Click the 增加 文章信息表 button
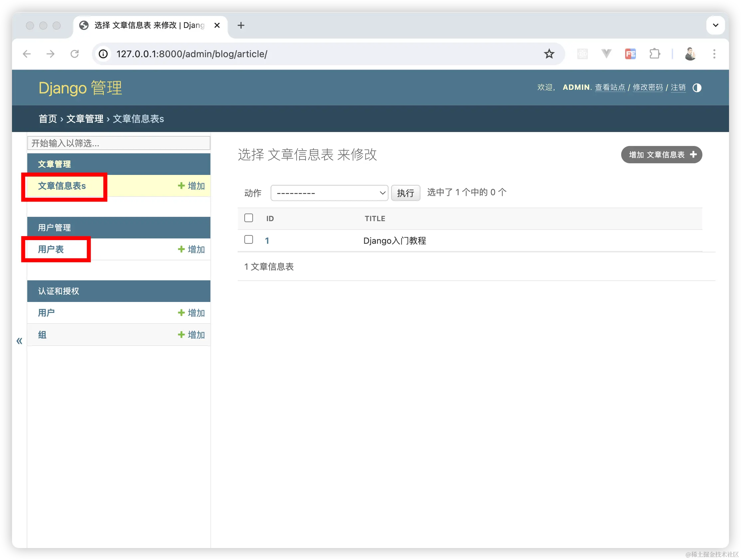Screen dimensions: 741x560 (661, 155)
